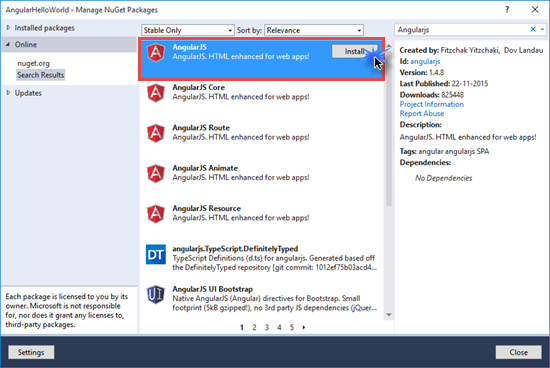Click the AngularJS Resource package icon
Viewport: 550px width, 368px height.
point(156,214)
